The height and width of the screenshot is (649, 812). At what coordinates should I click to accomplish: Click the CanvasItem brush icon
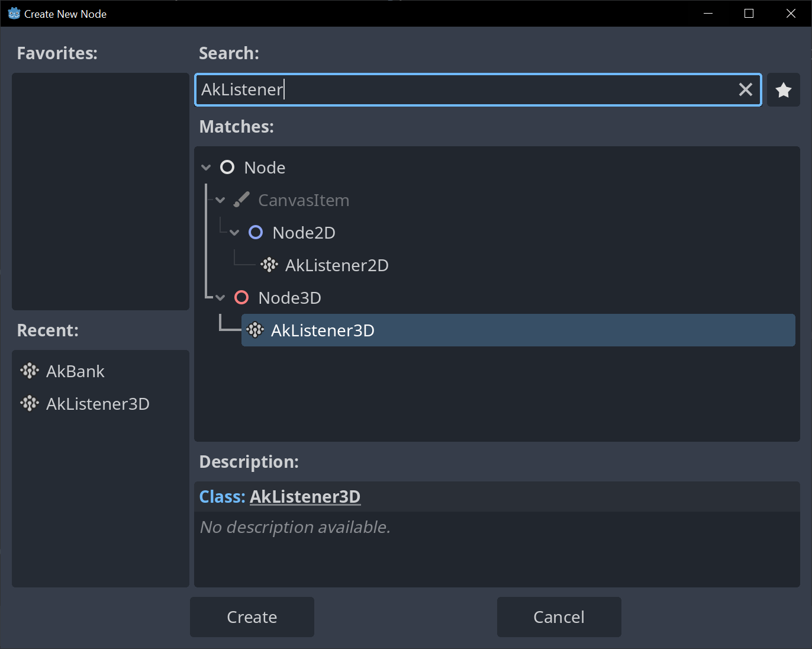point(241,200)
